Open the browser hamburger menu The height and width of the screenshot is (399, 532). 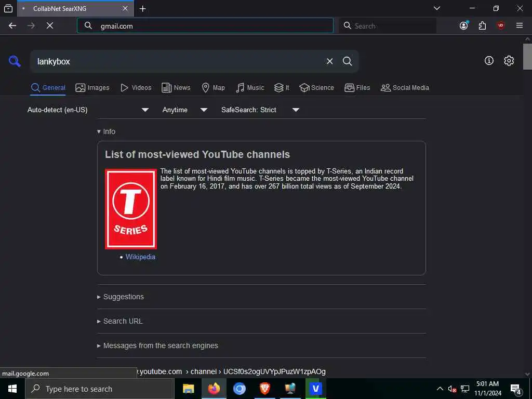pyautogui.click(x=519, y=25)
